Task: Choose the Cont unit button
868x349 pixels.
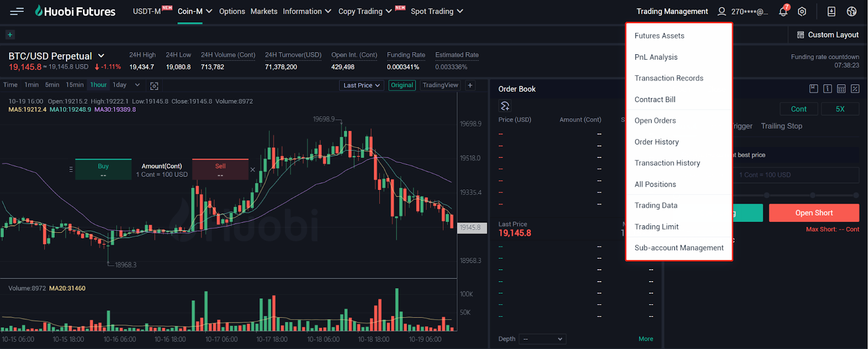Action: [x=799, y=109]
